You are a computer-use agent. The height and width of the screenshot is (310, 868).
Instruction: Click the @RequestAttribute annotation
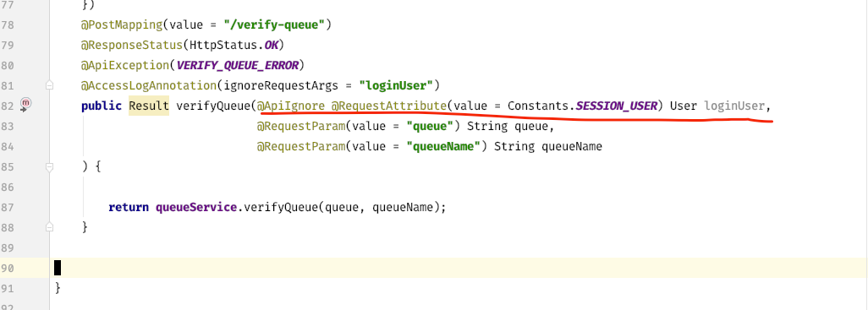point(388,106)
